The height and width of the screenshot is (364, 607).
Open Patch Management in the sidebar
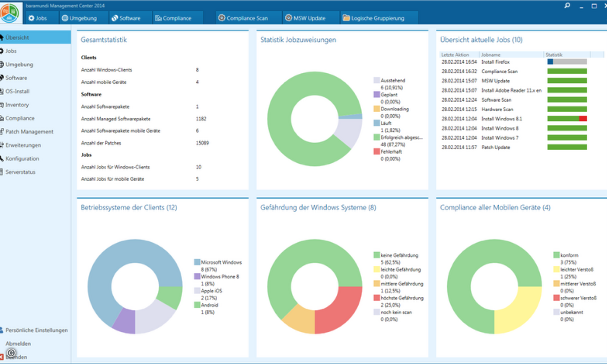pos(35,131)
